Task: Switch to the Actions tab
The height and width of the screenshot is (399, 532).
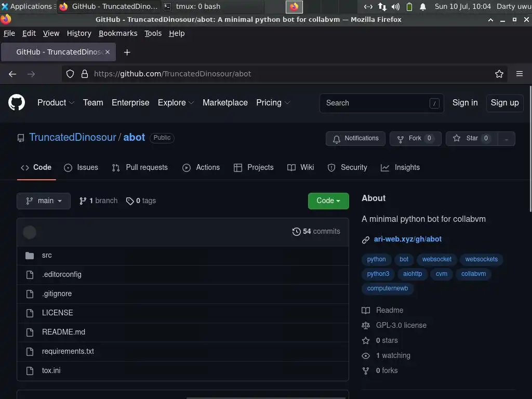Action: pyautogui.click(x=201, y=167)
